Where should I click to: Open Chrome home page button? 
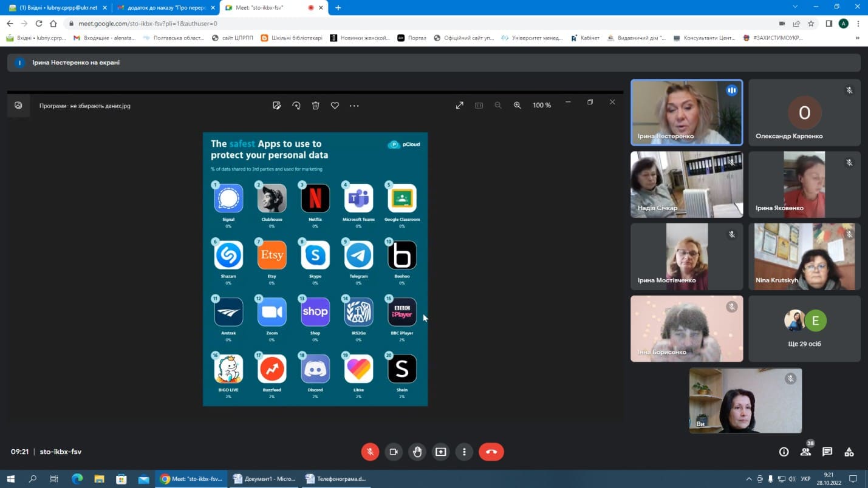point(53,24)
